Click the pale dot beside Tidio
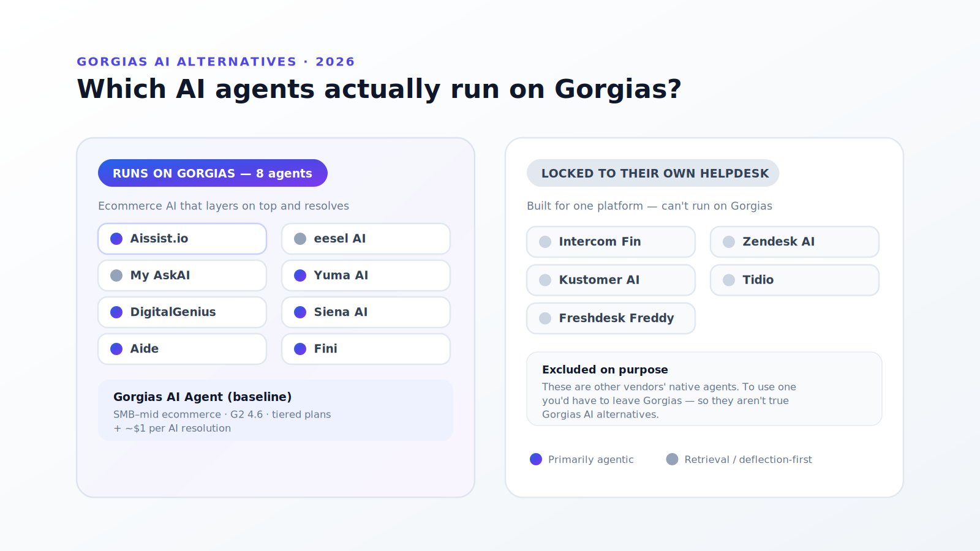The width and height of the screenshot is (980, 551). 729,280
